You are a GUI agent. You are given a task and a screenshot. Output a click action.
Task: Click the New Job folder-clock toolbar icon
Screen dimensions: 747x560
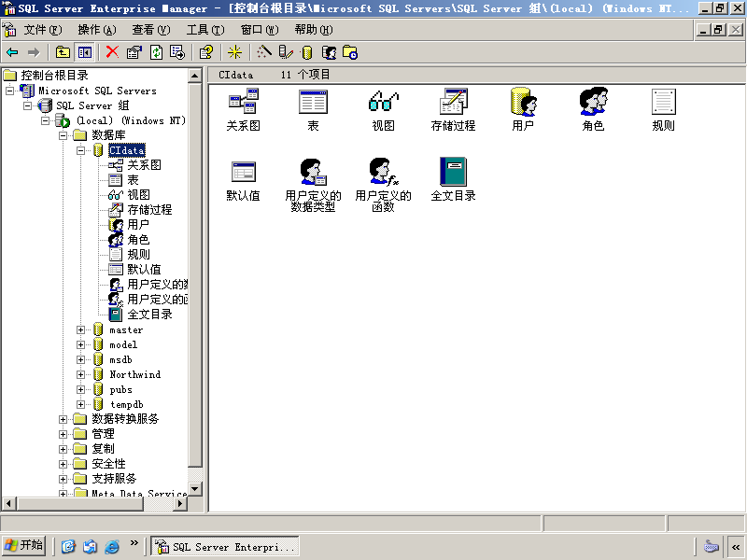350,52
